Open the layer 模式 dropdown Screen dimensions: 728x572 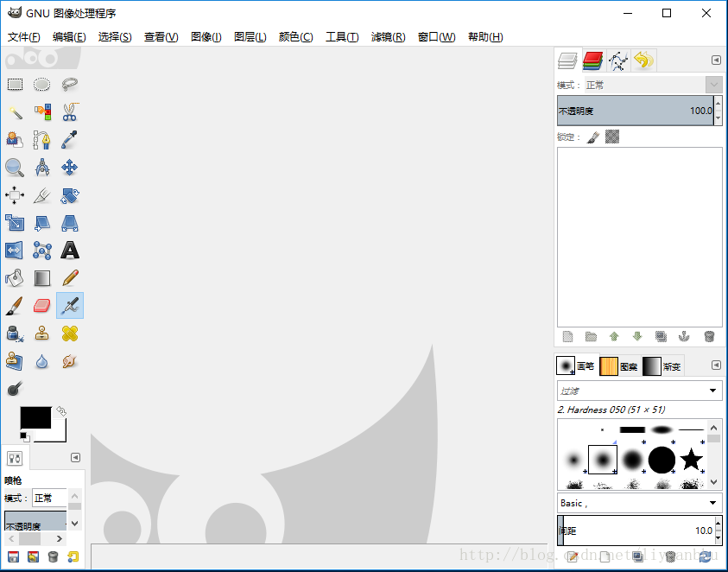point(653,85)
